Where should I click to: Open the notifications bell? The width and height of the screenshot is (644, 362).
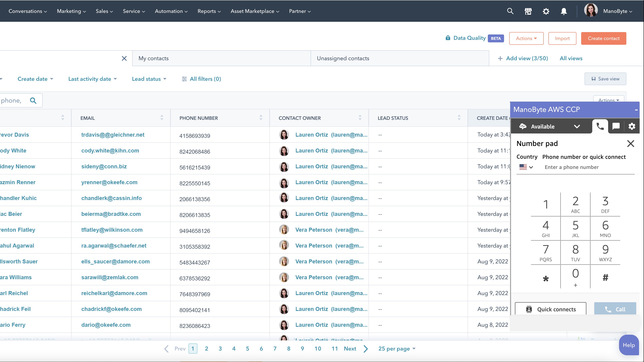(x=564, y=11)
